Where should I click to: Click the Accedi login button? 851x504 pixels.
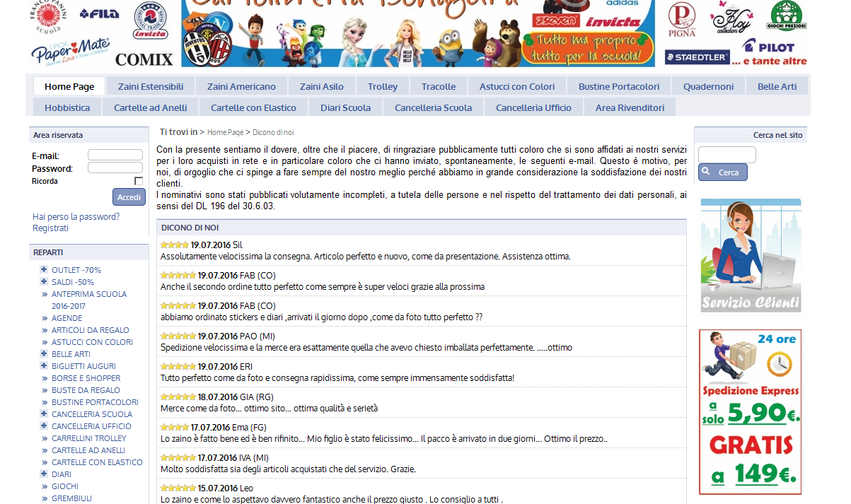pos(129,197)
